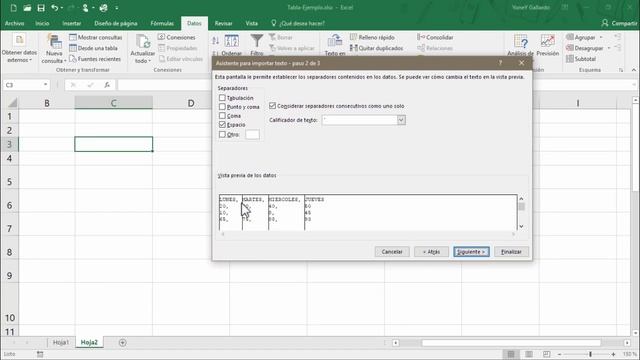Click the ¿Qué desea hacer? search box

tap(298, 23)
